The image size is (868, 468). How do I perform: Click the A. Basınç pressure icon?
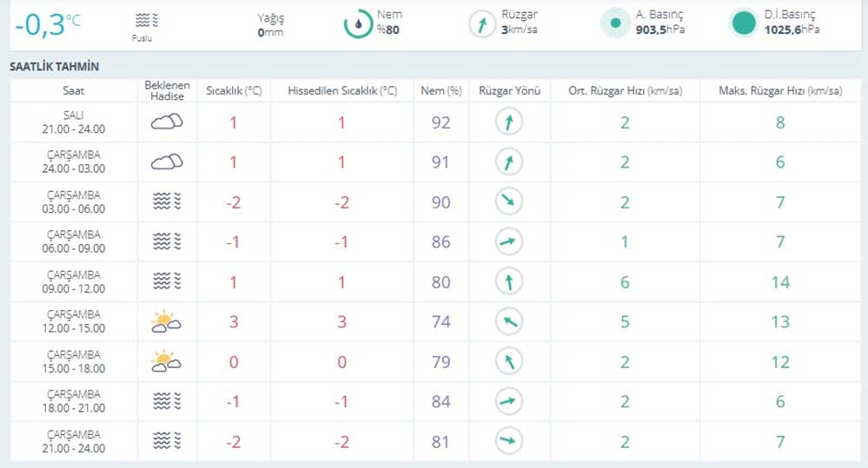click(615, 24)
